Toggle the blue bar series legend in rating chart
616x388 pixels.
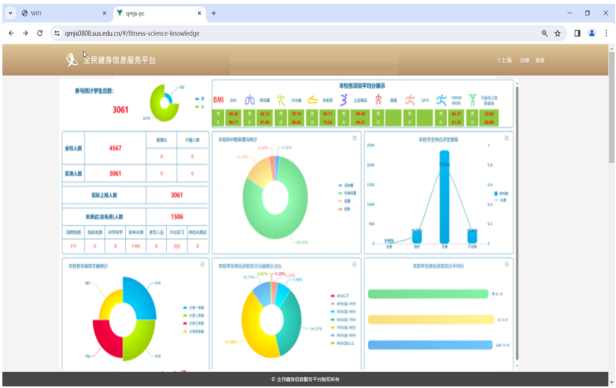(x=501, y=193)
